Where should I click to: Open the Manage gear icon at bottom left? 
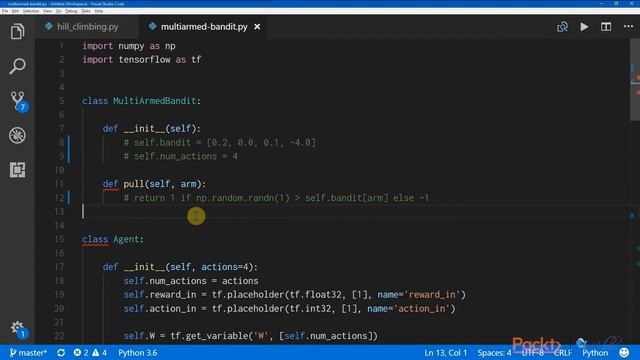pyautogui.click(x=18, y=329)
